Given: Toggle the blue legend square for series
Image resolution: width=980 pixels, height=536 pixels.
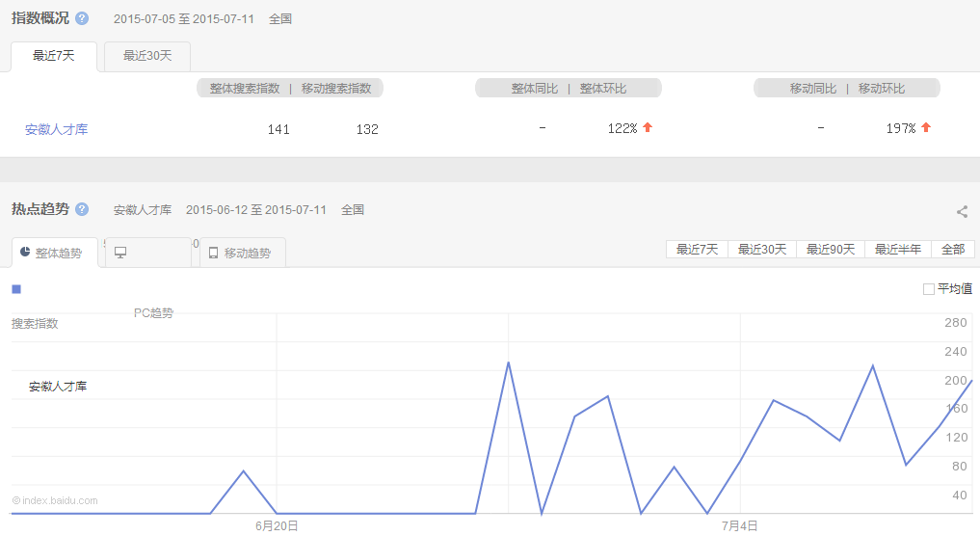Looking at the screenshot, I should coord(16,288).
